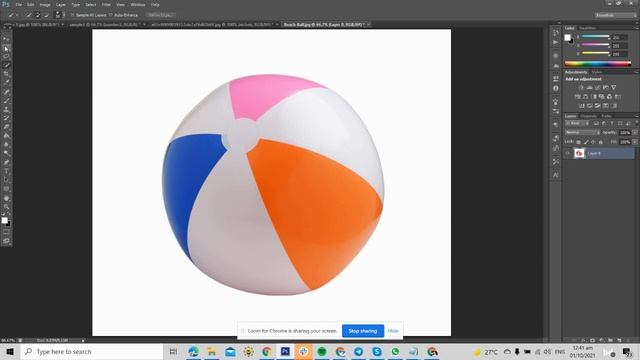The image size is (640, 360).
Task: Add a Levels adjustment
Action: 589,87
